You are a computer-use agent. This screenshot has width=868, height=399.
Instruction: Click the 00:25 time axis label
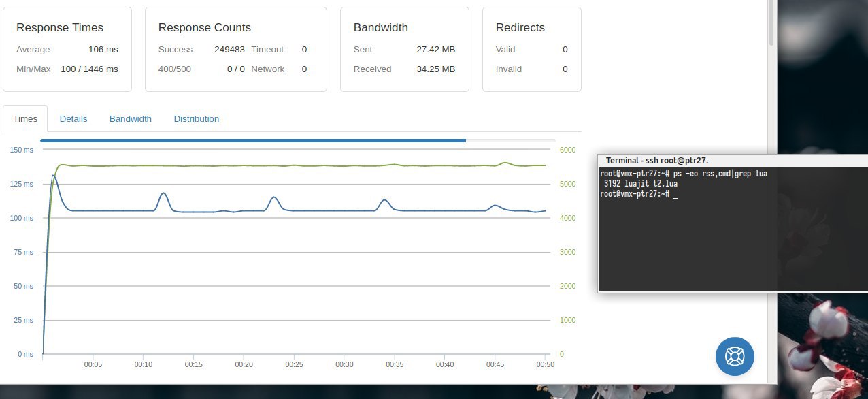[295, 365]
